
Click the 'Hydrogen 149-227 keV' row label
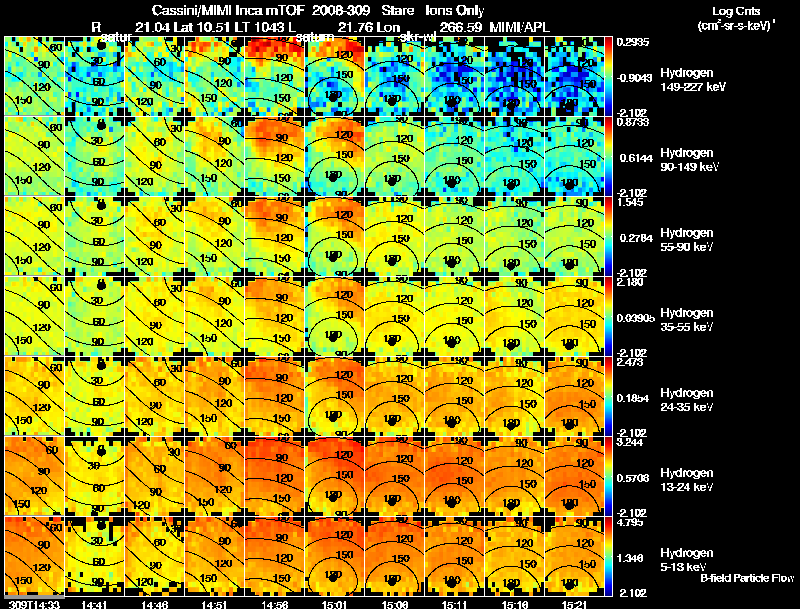[x=692, y=80]
